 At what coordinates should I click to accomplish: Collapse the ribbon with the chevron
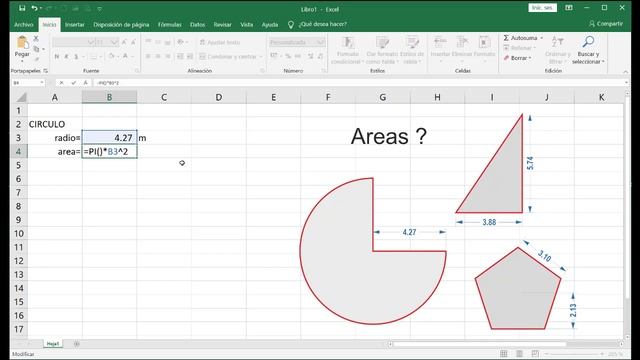[x=625, y=72]
